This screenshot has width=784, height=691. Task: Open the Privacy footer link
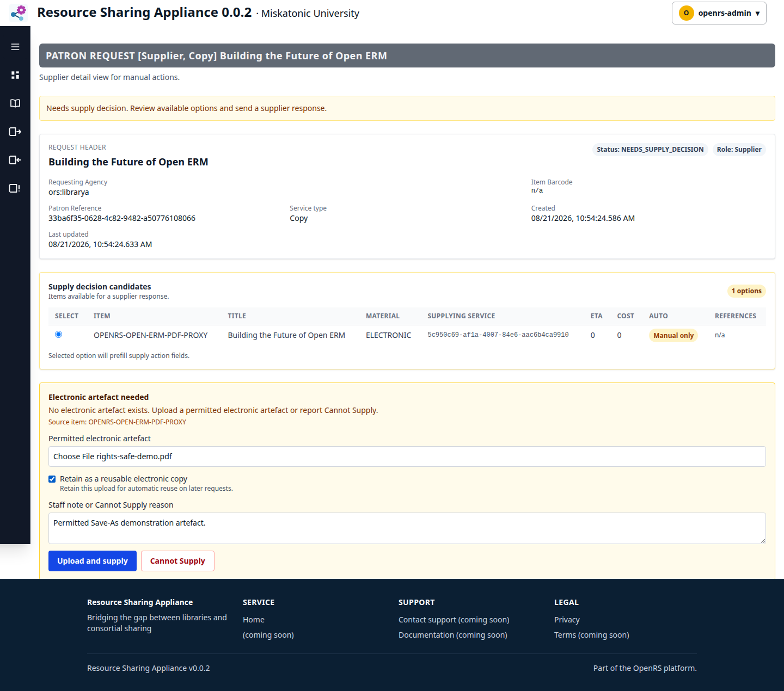pos(567,620)
